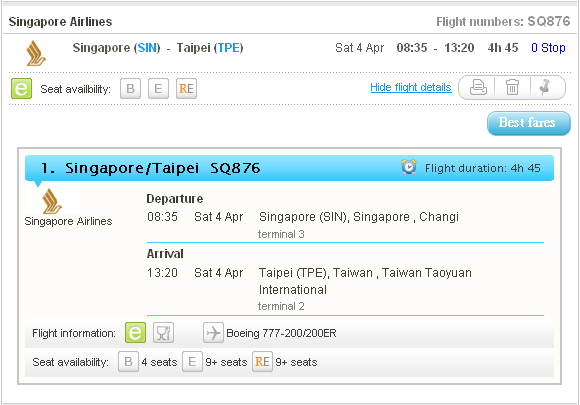Click flight number SQ876 in header
This screenshot has width=580, height=405.
tap(549, 21)
